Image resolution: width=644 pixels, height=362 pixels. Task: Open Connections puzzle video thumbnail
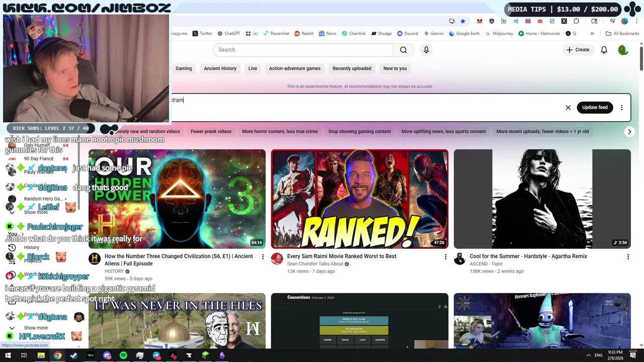(360, 321)
